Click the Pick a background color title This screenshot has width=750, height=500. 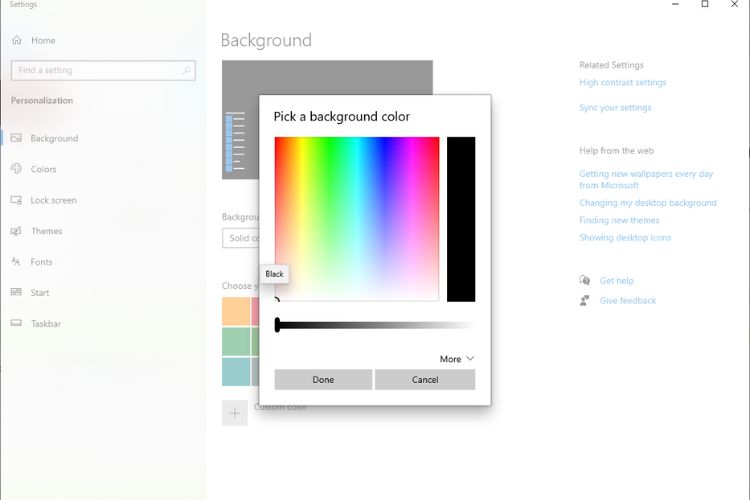(x=342, y=116)
